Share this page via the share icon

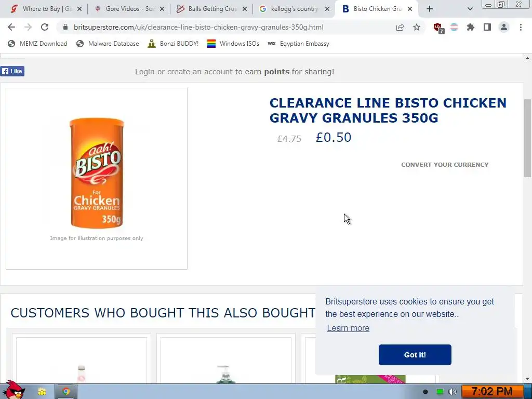(x=400, y=27)
